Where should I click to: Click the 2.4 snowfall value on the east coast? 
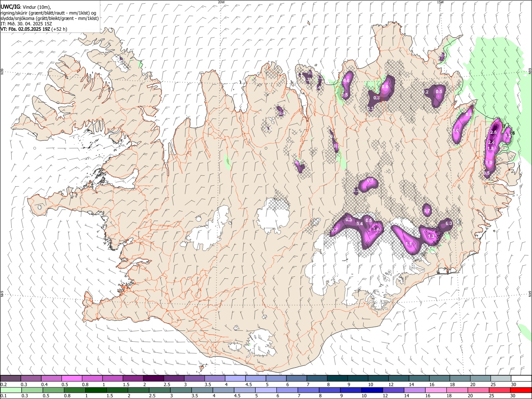(x=491, y=143)
